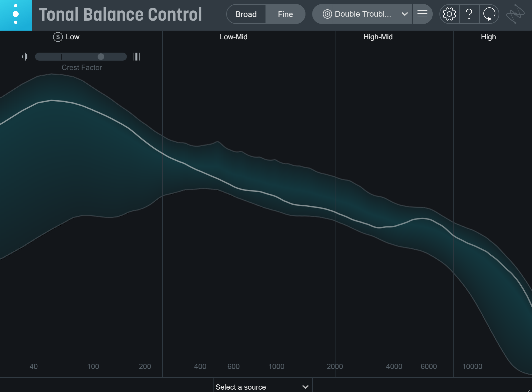Image resolution: width=532 pixels, height=392 pixels.
Task: Click the 100 Hz frequency label
Action: pos(93,367)
